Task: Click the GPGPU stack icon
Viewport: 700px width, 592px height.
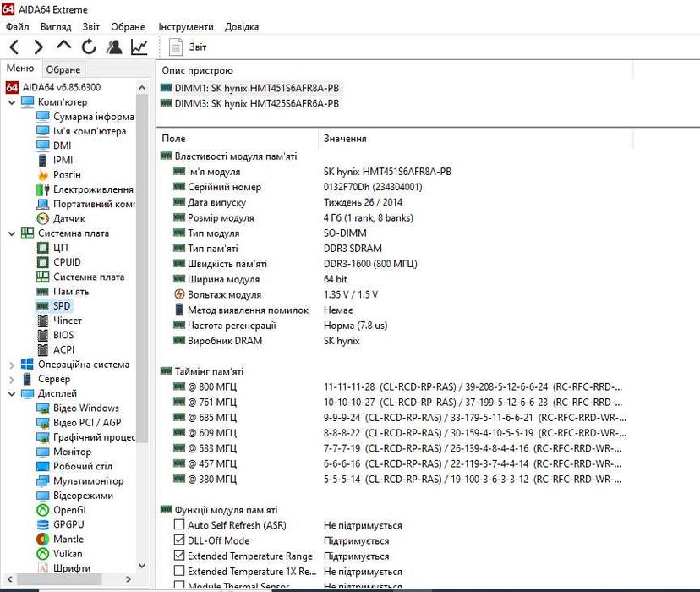Action: [x=43, y=525]
